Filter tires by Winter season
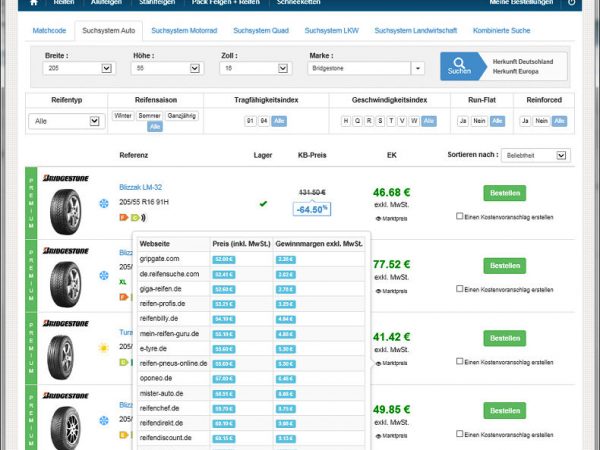This screenshot has height=450, width=600. pos(123,116)
